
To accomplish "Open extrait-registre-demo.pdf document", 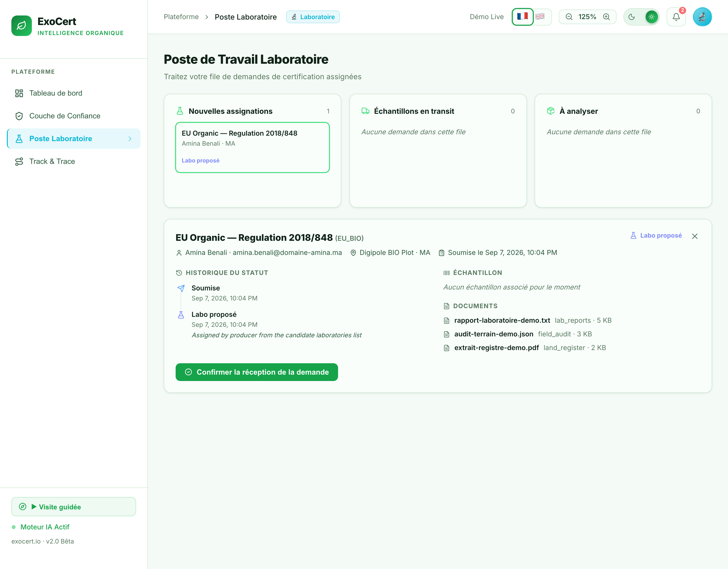I will coord(496,348).
